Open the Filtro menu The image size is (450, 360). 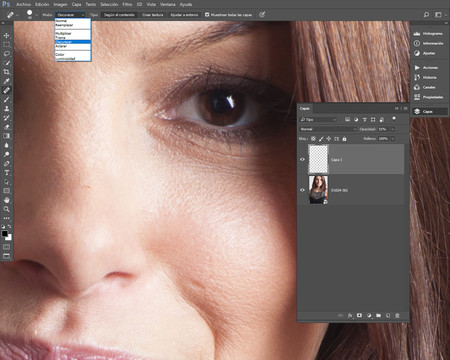click(127, 4)
